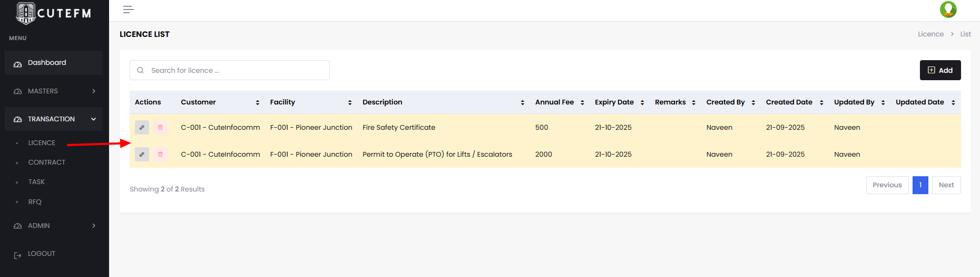
Task: Click the CUTEFM logo
Action: click(54, 13)
